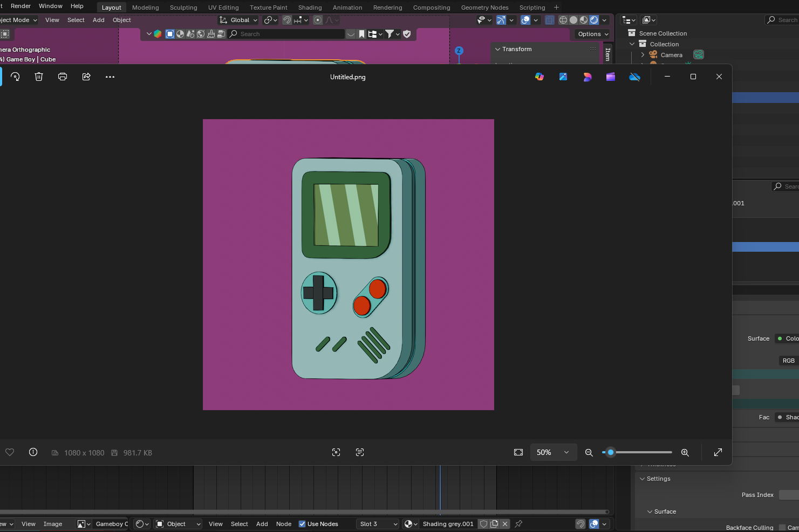Pin the shader editor with the pin icon
The width and height of the screenshot is (799, 532).
[x=518, y=524]
